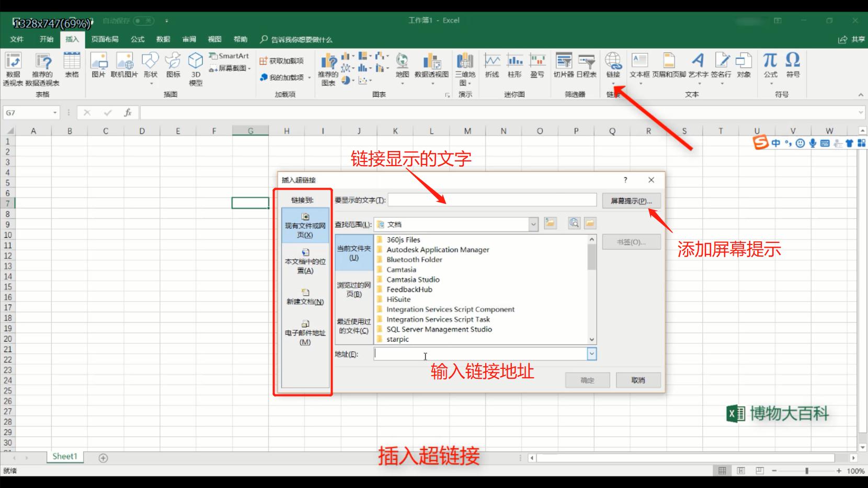Click the 确定 button to confirm
Screen dimensions: 868x488
pos(587,380)
